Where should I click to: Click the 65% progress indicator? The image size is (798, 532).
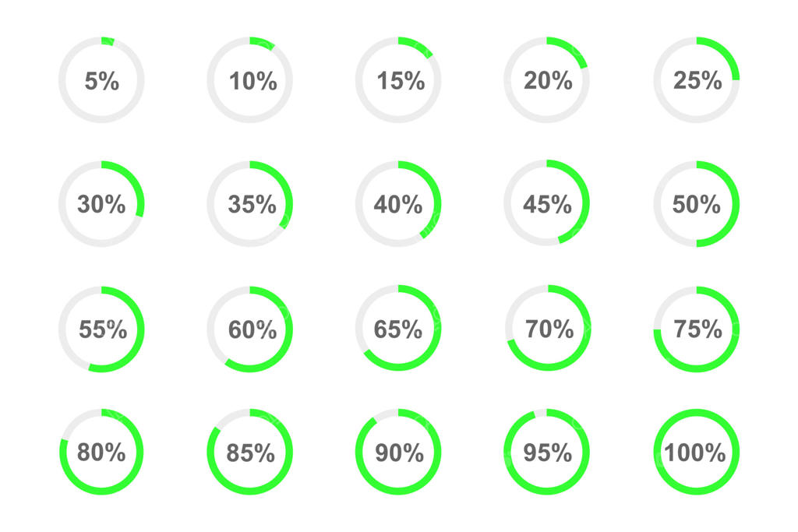[x=398, y=329]
